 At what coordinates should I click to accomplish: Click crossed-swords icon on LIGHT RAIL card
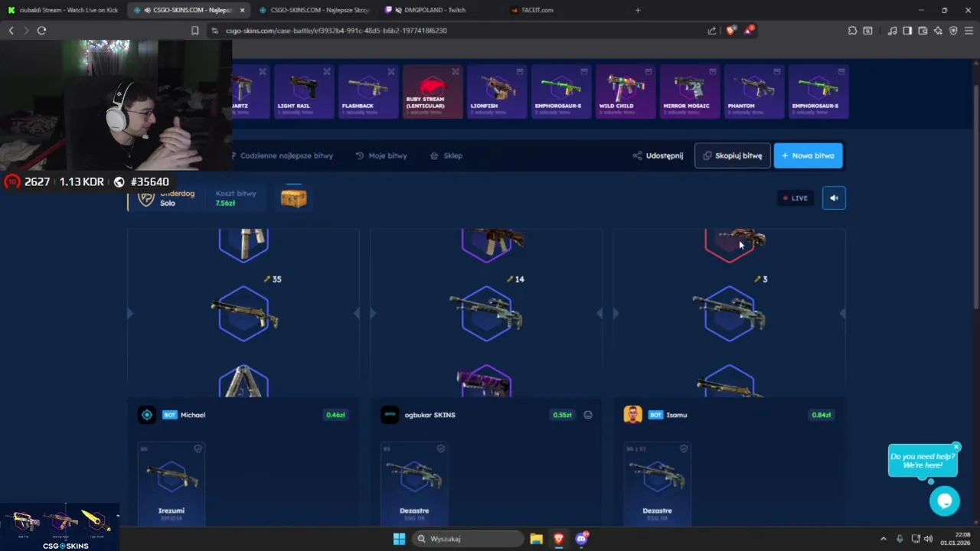click(327, 71)
